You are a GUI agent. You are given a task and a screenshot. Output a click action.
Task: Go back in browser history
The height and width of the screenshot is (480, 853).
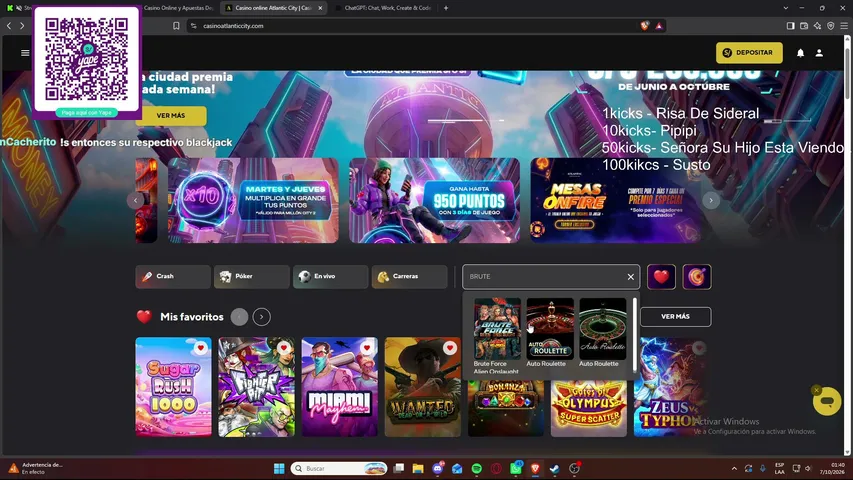tap(9, 26)
